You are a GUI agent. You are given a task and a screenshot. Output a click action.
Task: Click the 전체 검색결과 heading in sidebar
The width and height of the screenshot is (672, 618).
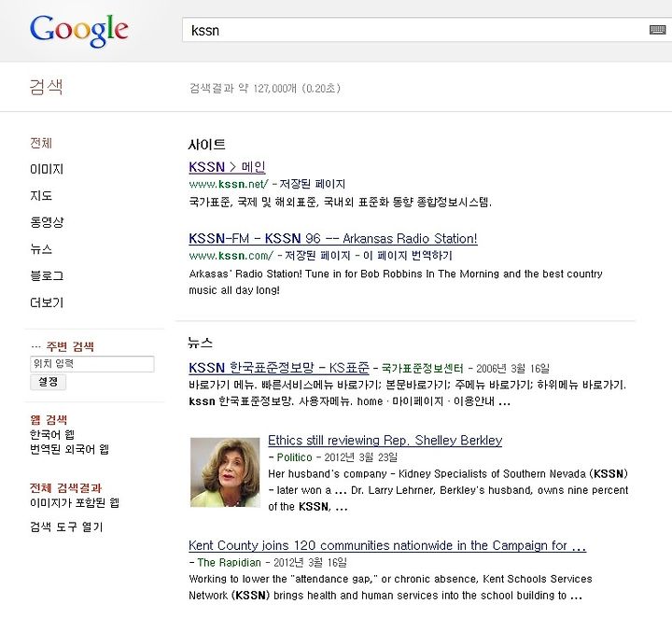click(65, 487)
